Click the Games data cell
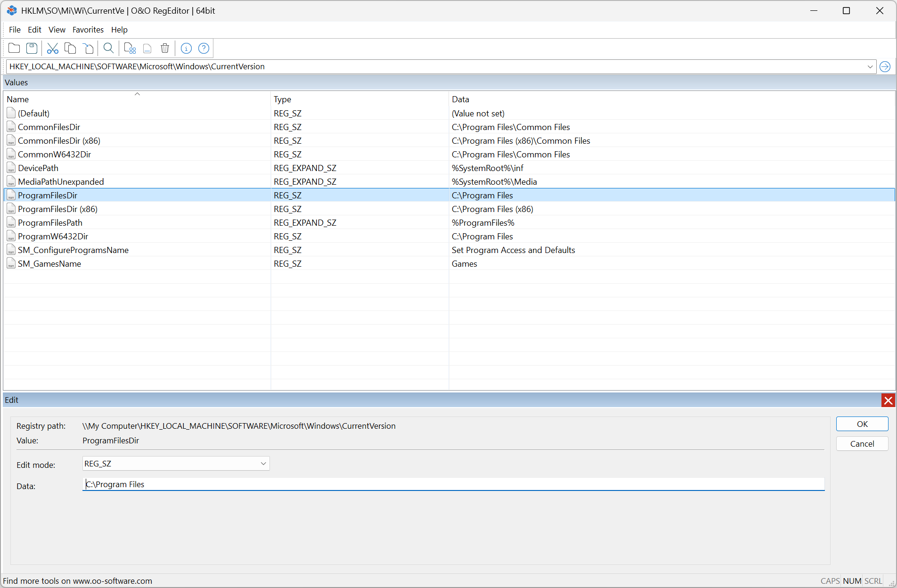Screen dimensions: 897x588 click(x=464, y=263)
